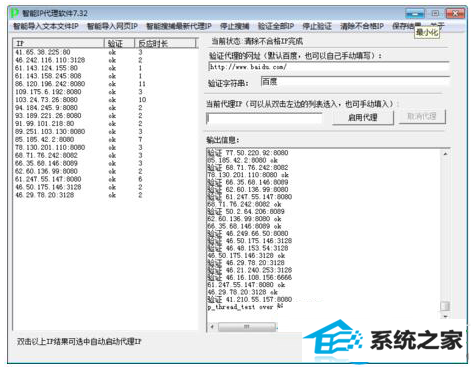The width and height of the screenshot is (471, 367).
Task: Open 智能导入网页IP menu
Action: click(112, 26)
